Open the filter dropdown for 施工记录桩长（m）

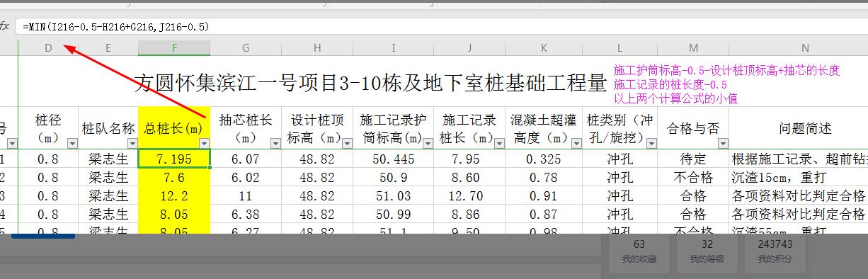tap(499, 143)
